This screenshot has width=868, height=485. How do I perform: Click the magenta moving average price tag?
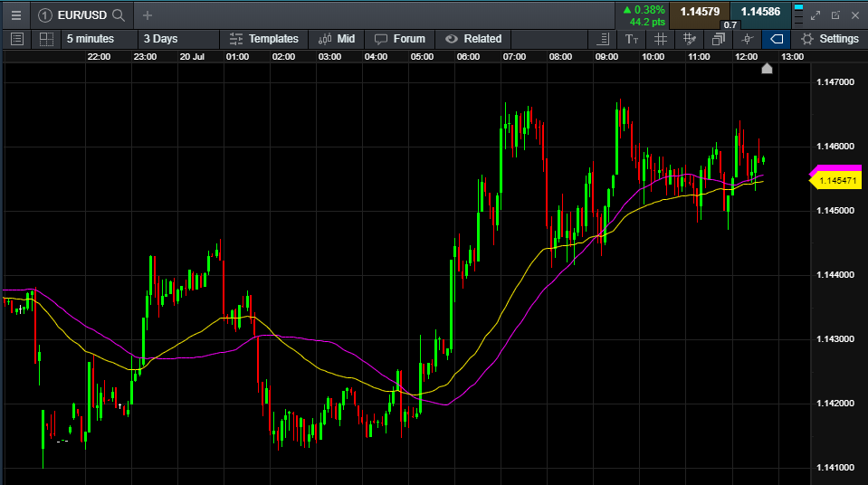(x=836, y=168)
